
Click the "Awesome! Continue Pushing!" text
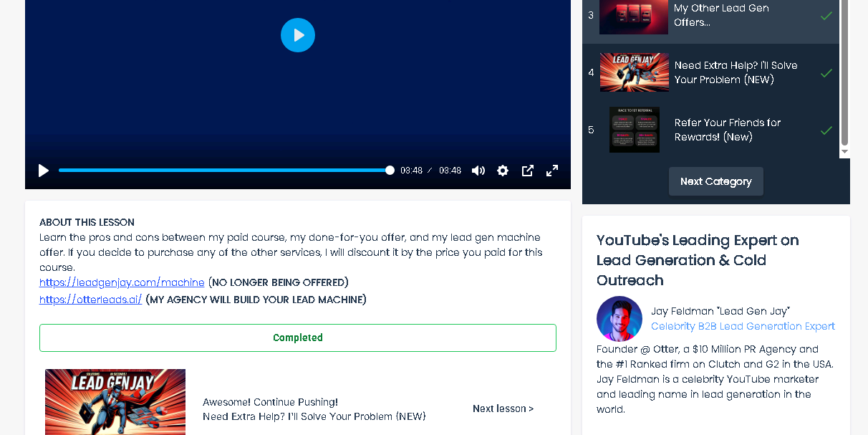pos(270,402)
